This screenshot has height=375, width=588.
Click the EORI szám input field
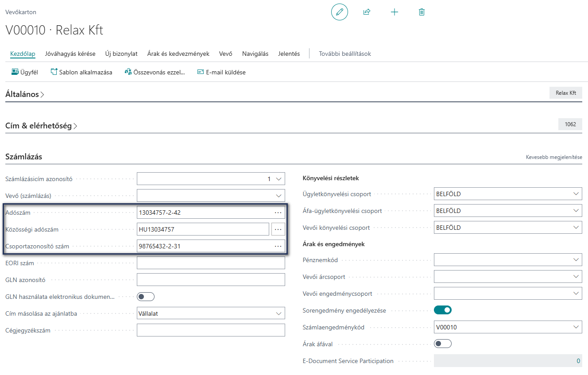tap(211, 263)
